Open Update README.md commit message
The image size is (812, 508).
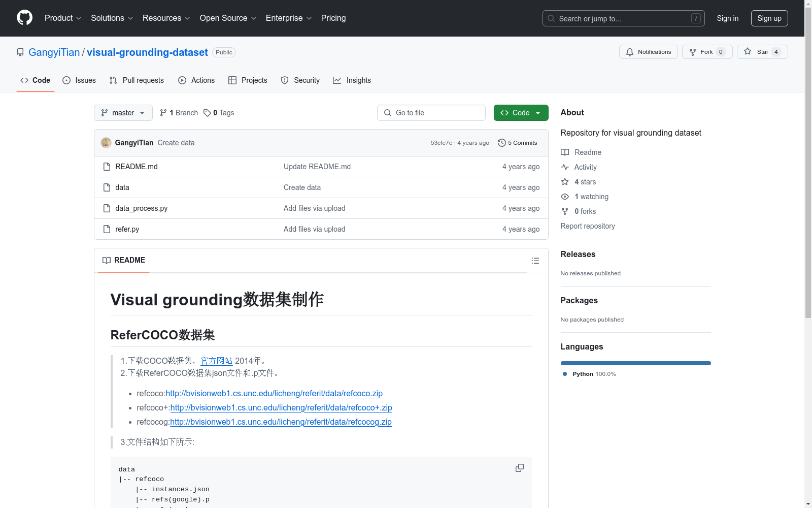317,167
